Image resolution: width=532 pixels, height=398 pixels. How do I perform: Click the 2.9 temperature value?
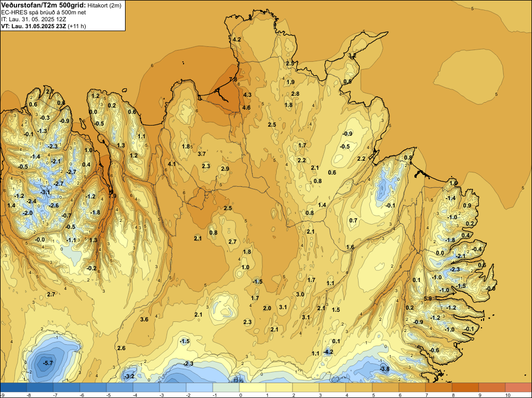(225, 169)
